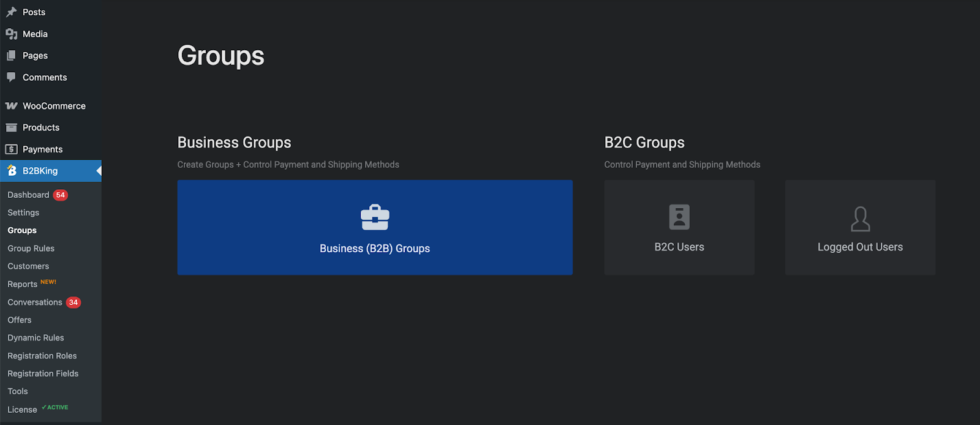Click the WooCommerce logo icon

click(12, 106)
